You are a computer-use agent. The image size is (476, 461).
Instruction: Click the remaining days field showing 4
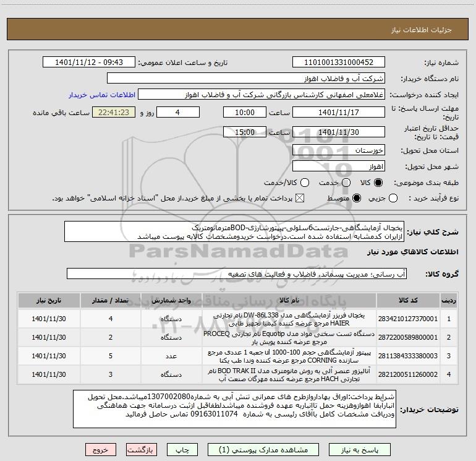click(178, 112)
